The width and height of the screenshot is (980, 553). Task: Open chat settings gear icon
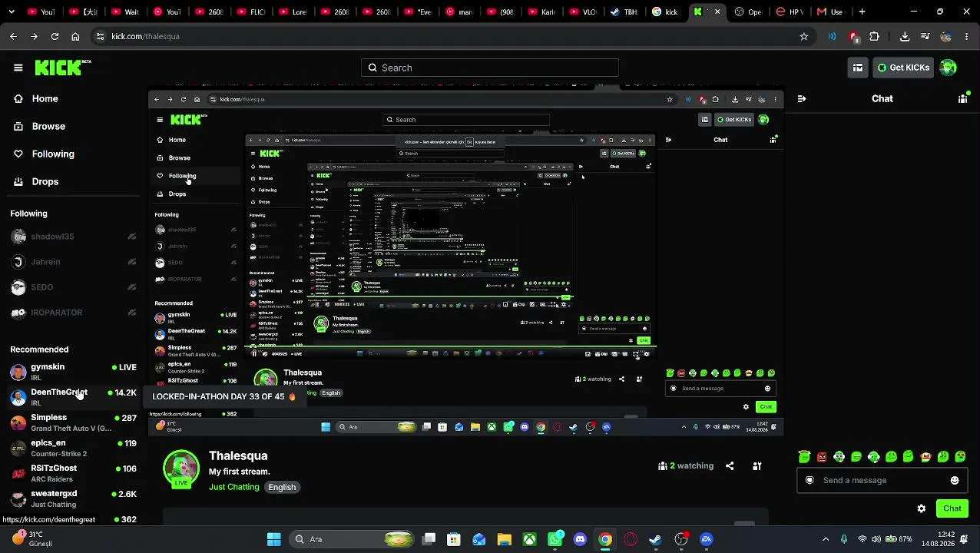point(922,508)
